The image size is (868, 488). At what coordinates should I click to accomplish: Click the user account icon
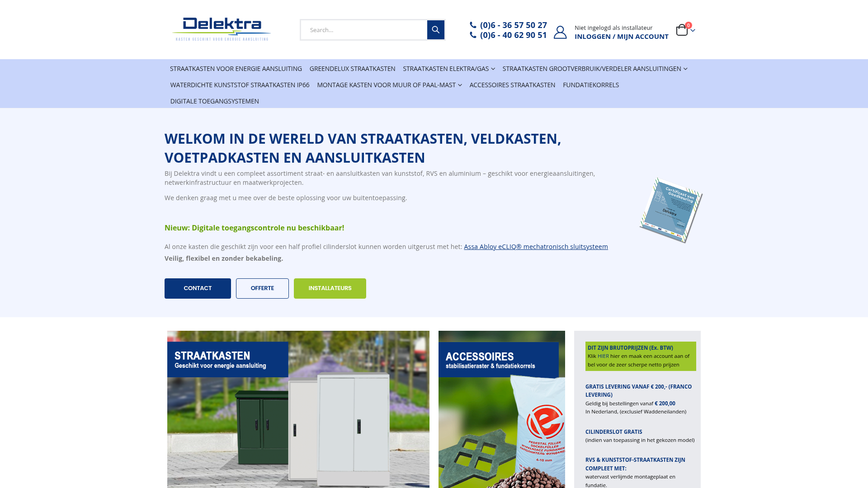point(560,32)
